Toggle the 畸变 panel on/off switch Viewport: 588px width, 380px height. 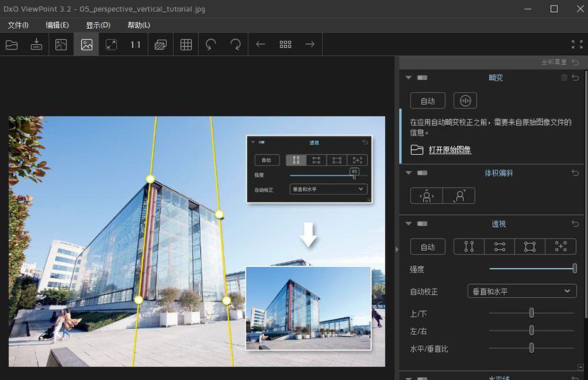(x=422, y=78)
